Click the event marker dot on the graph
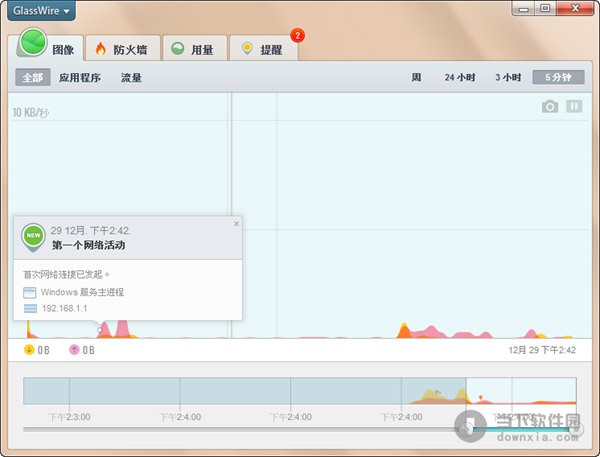This screenshot has width=600, height=457. tap(99, 330)
